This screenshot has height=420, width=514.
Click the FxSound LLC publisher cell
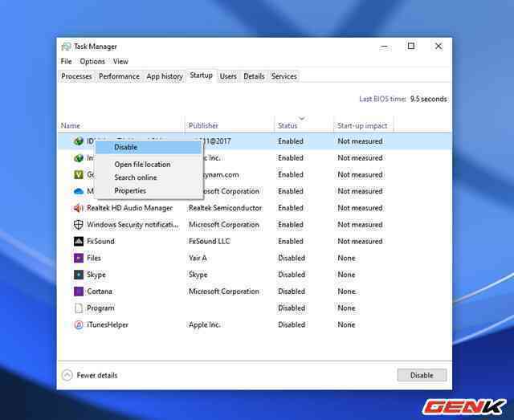coord(209,241)
